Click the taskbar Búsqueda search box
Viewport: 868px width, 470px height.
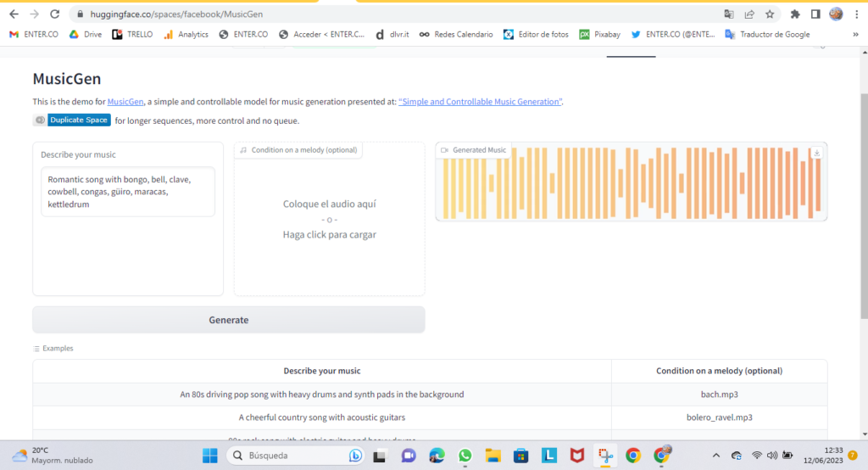296,456
